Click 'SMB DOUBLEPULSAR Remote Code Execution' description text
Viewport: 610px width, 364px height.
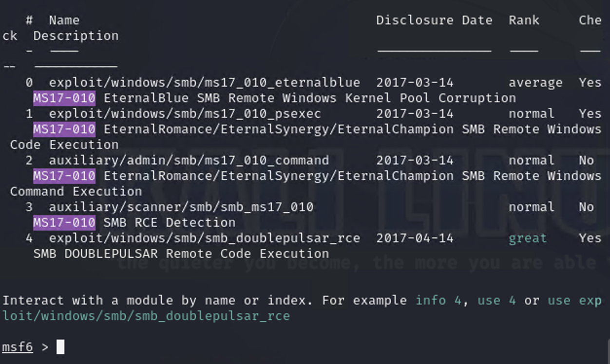(181, 254)
